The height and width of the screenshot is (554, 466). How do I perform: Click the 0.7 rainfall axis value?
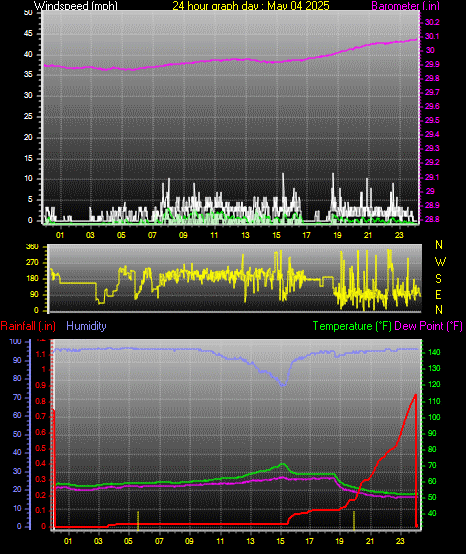[x=41, y=416]
